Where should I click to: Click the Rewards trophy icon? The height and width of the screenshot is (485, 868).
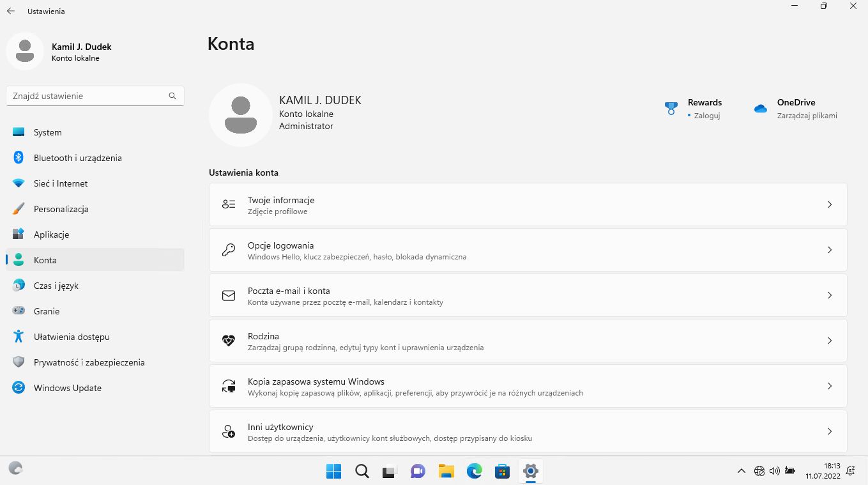tap(671, 108)
